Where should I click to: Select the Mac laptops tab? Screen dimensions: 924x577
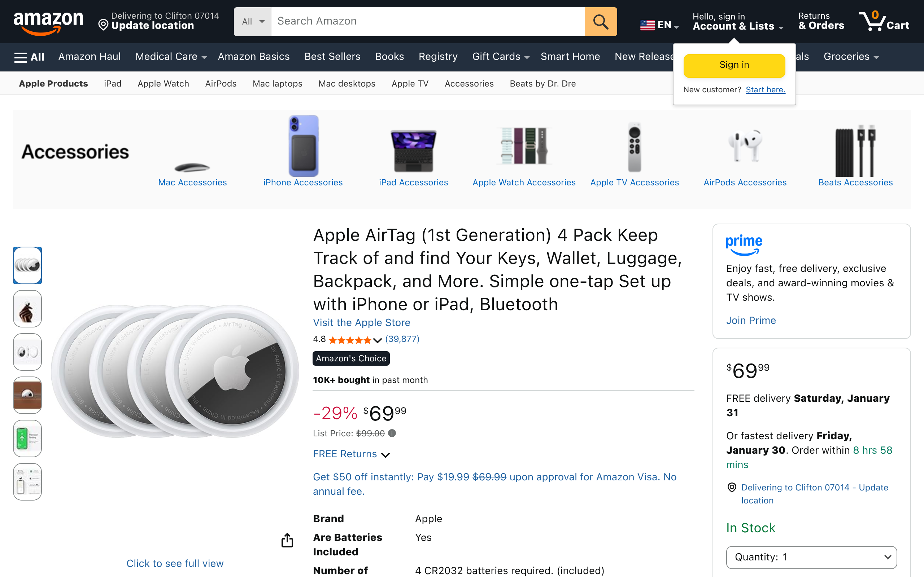pos(277,84)
